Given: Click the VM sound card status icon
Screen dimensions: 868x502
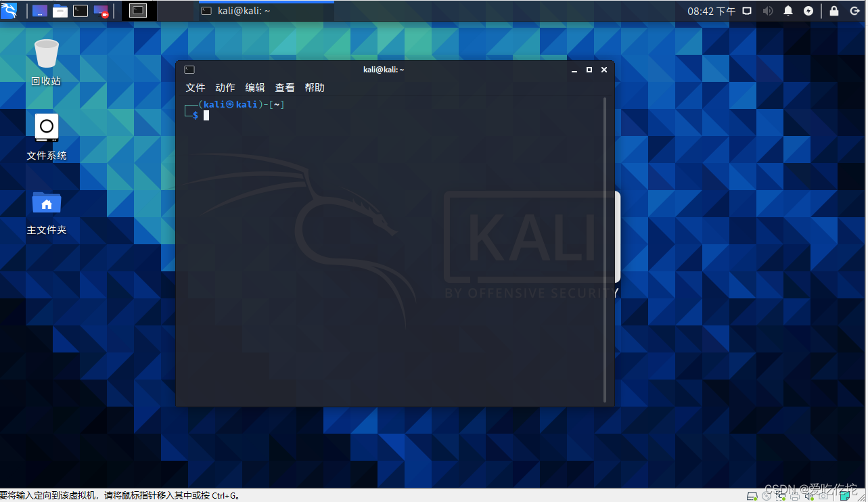Looking at the screenshot, I should coord(809,496).
